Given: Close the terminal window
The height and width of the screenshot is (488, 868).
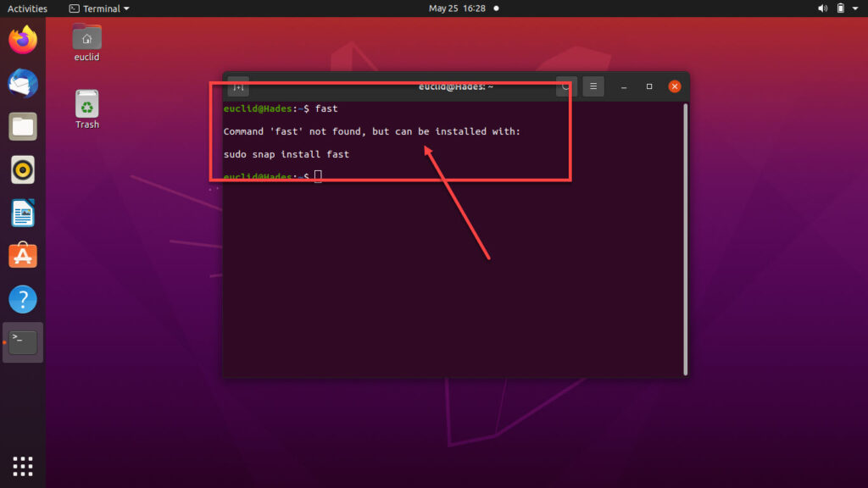Looking at the screenshot, I should (675, 86).
